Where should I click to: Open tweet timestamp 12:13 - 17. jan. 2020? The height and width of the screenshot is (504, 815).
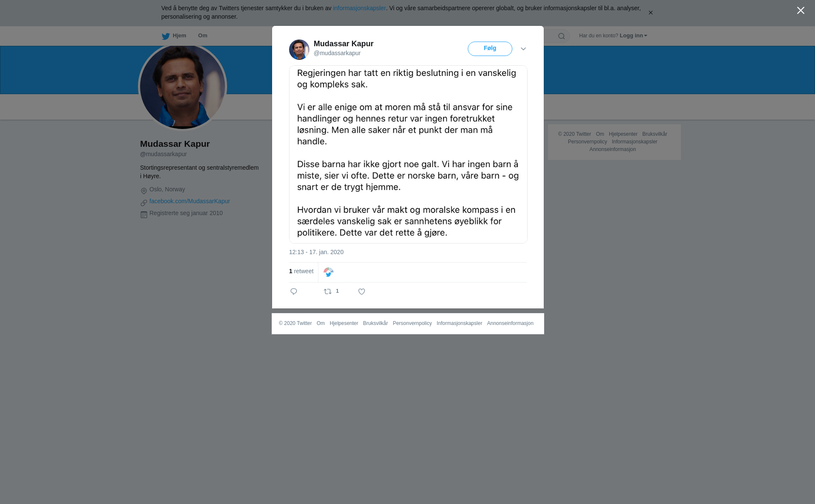click(x=316, y=252)
